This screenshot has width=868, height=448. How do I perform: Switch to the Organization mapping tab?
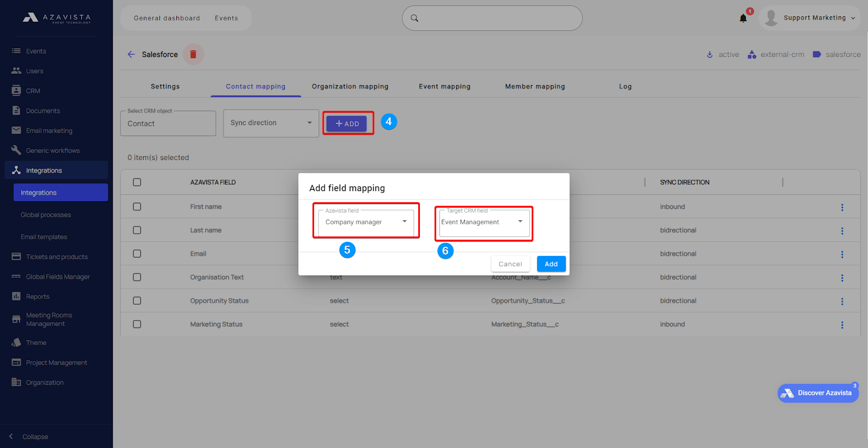350,86
